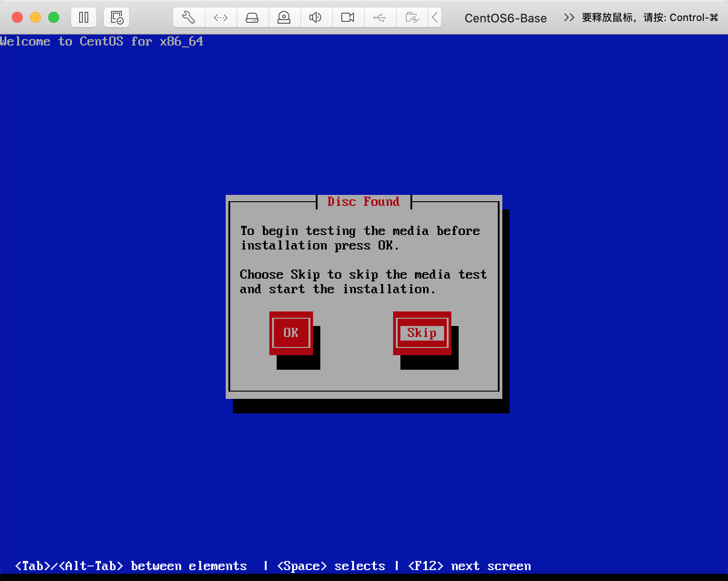Collapse the device toolbar with the chevron
The image size is (728, 581).
pos(435,18)
